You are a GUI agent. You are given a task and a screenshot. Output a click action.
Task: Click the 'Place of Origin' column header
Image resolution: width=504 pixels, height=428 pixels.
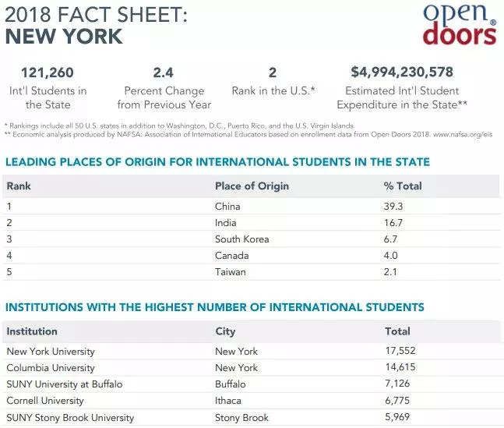click(252, 186)
